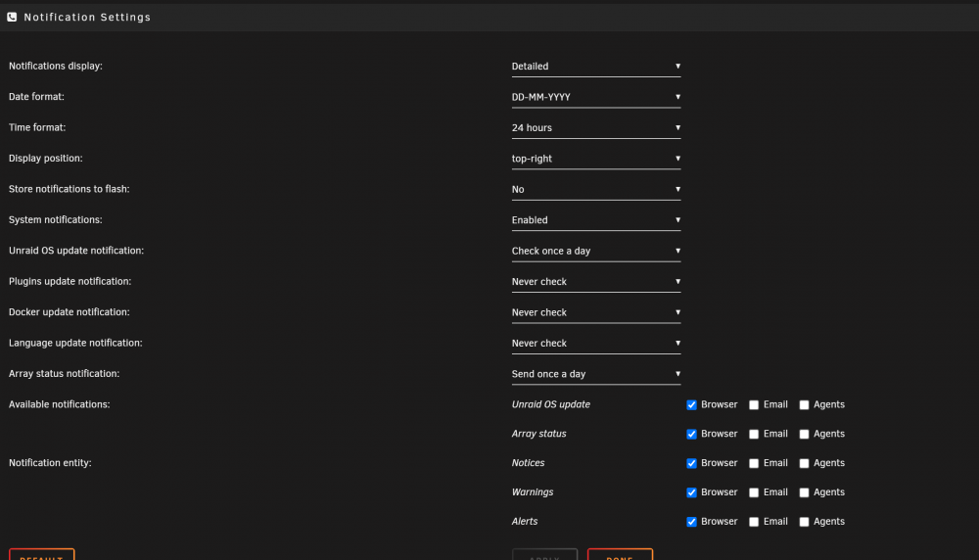Click the Docker update notification label

70,312
